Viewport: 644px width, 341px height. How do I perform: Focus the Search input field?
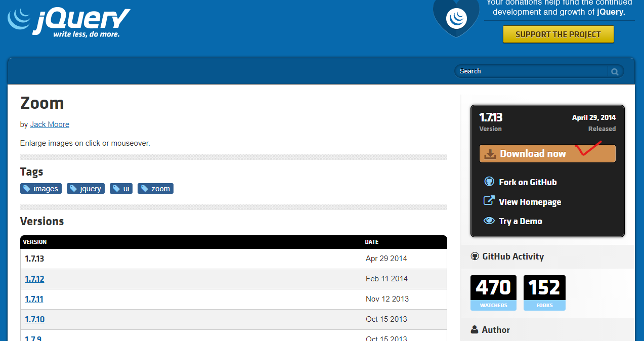(x=532, y=71)
